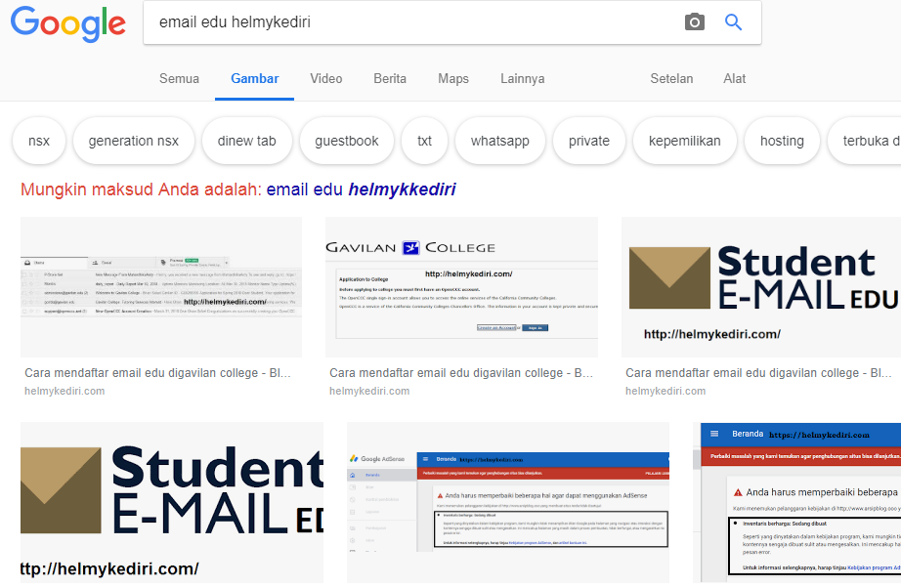This screenshot has height=588, width=901.
Task: Choose the 'whatsapp' chip
Action: click(500, 141)
